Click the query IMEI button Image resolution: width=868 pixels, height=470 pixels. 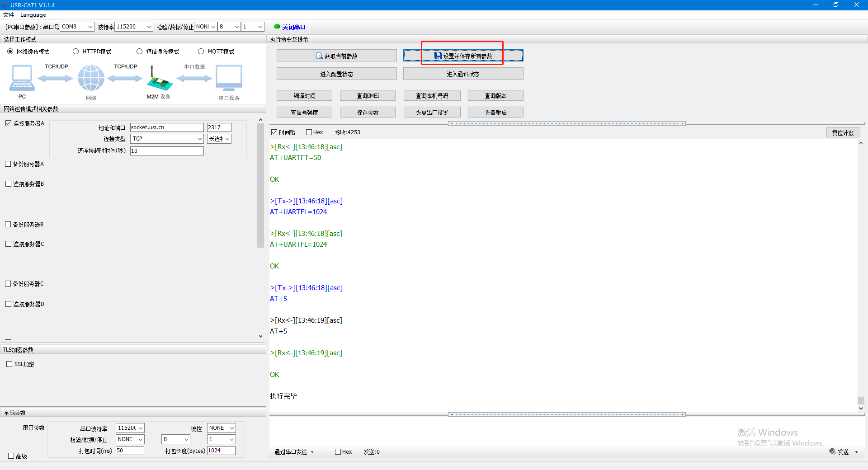click(x=368, y=96)
